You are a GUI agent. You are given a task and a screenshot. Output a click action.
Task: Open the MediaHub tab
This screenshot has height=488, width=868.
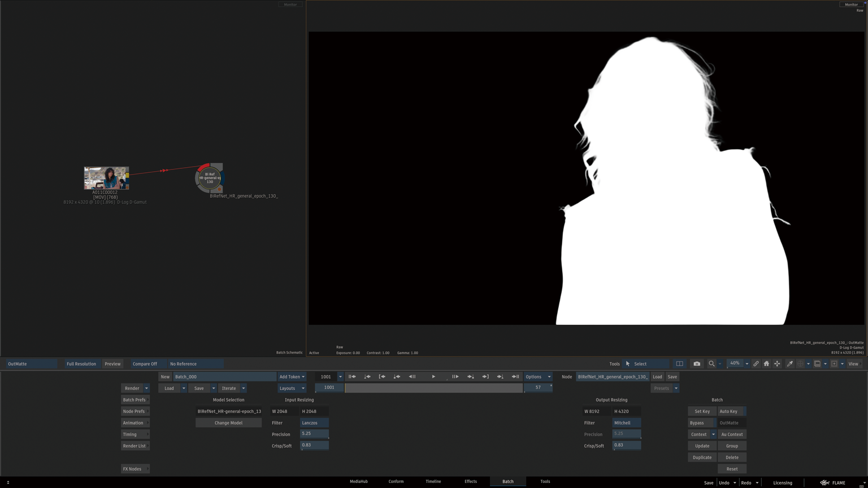coord(358,482)
